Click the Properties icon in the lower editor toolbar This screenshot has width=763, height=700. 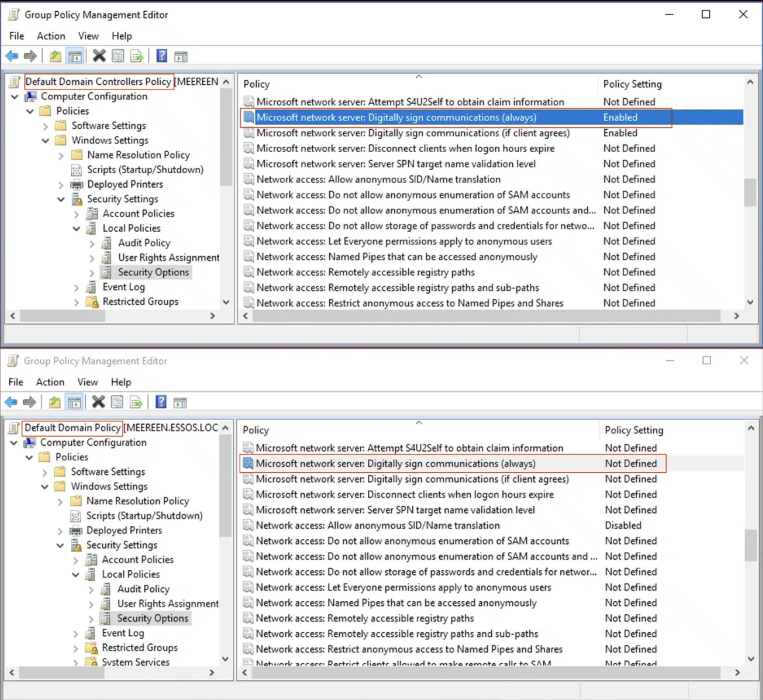pyautogui.click(x=117, y=402)
